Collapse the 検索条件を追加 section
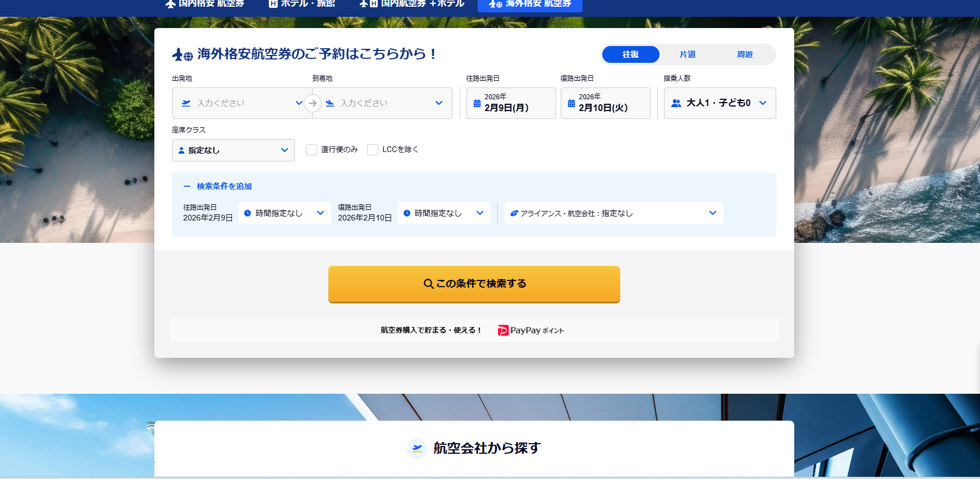The image size is (980, 479). click(x=218, y=186)
